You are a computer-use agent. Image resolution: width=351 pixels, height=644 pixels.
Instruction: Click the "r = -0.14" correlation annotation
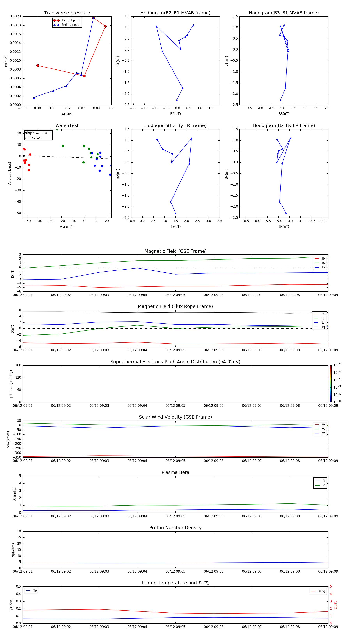[33, 137]
